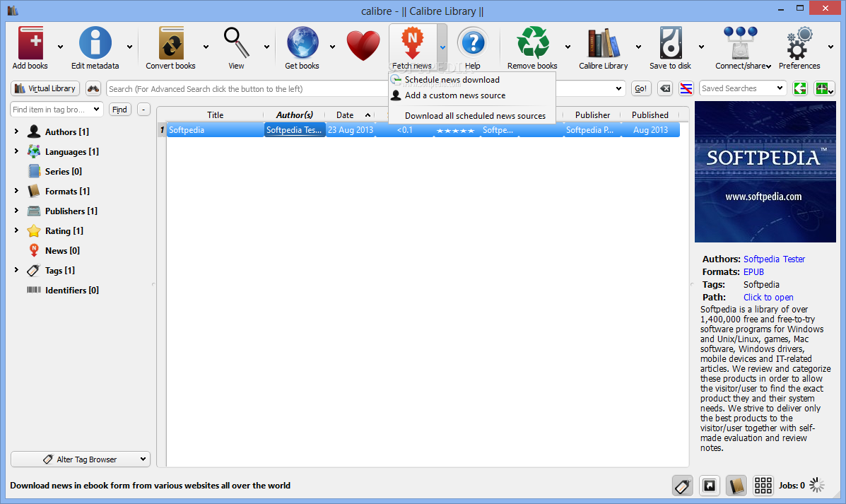The height and width of the screenshot is (504, 846).
Task: Click the Jobs spinner indicator
Action: (816, 485)
